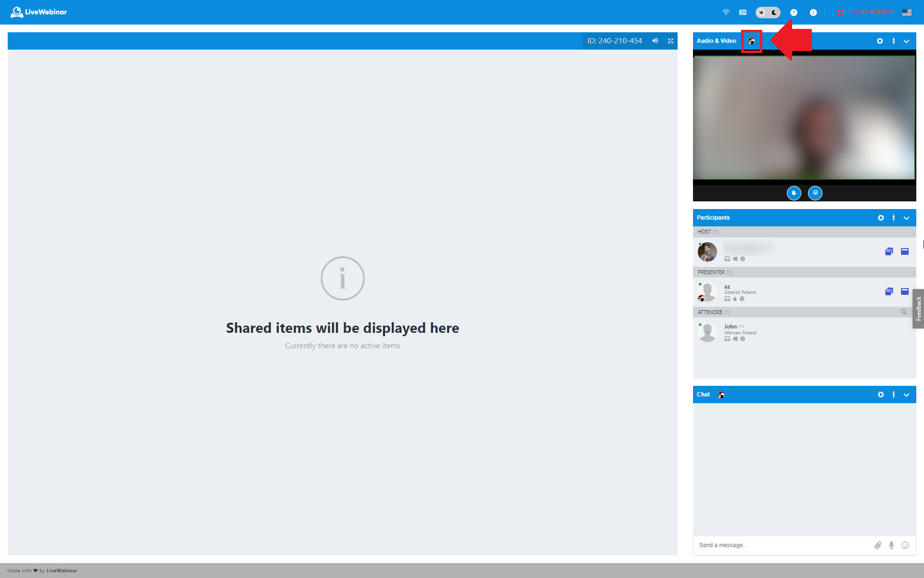Record a voice message in chat

(x=891, y=545)
